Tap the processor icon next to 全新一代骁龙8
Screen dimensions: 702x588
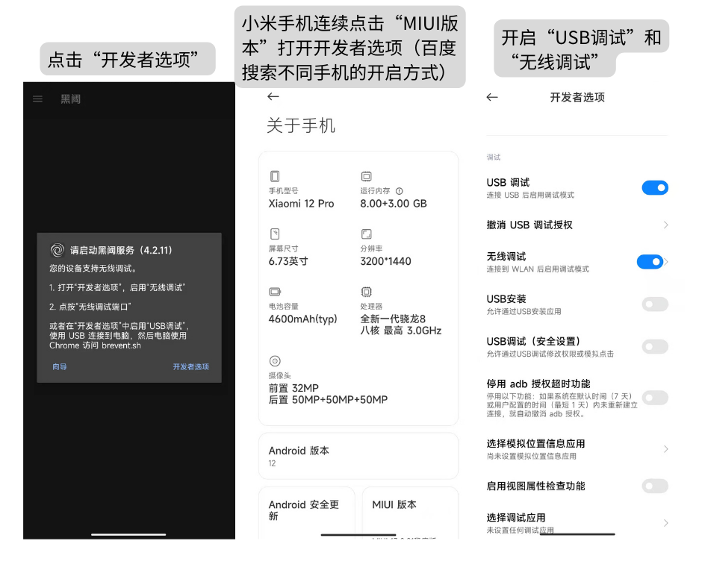[x=367, y=292]
